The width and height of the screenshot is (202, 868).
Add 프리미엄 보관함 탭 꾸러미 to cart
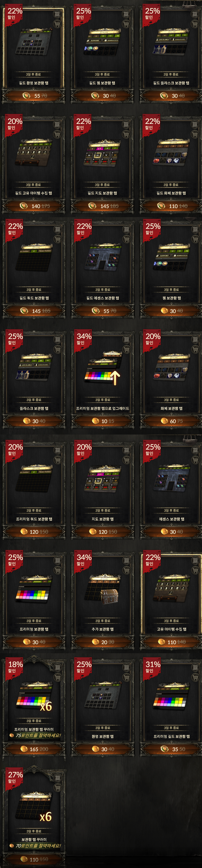click(58, 677)
